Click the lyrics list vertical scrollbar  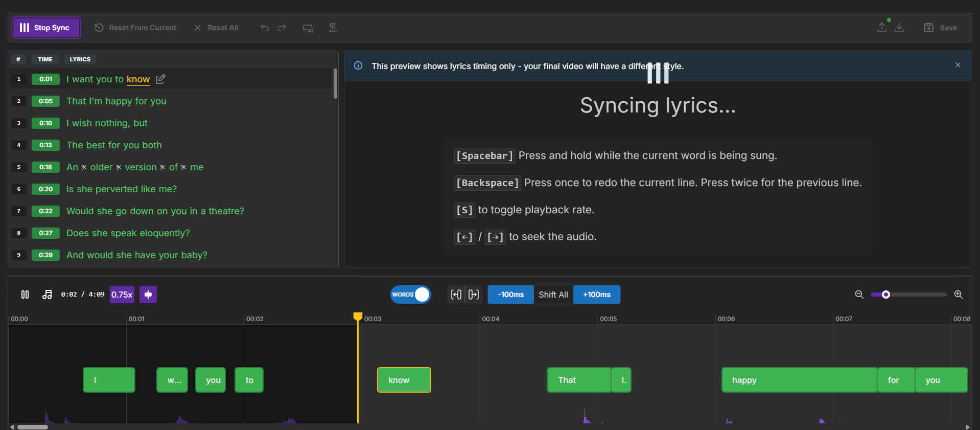[x=335, y=83]
